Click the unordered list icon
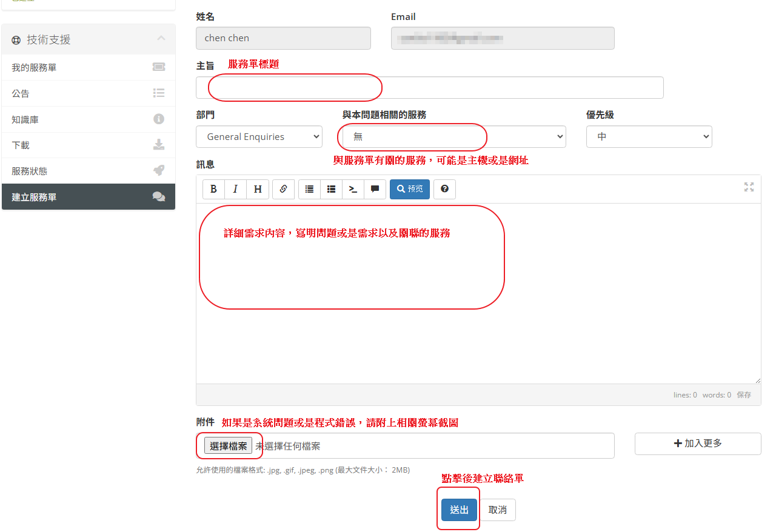The image size is (776, 532). (x=309, y=189)
